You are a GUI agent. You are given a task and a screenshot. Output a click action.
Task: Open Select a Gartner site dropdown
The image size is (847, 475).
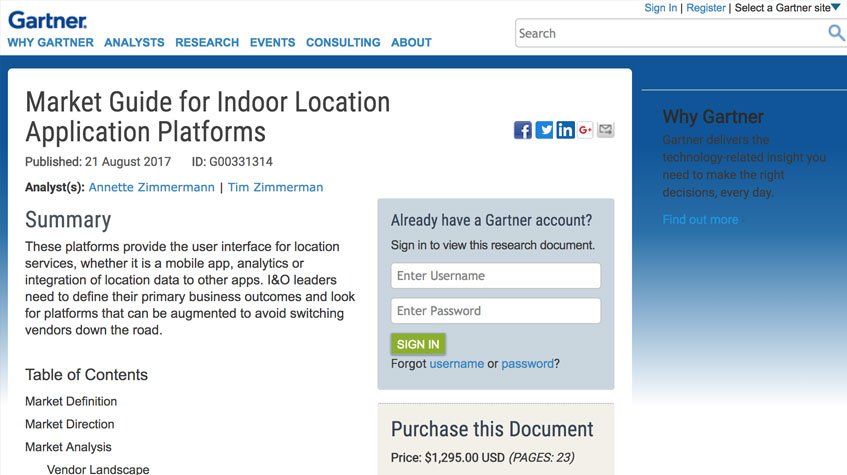coord(787,8)
